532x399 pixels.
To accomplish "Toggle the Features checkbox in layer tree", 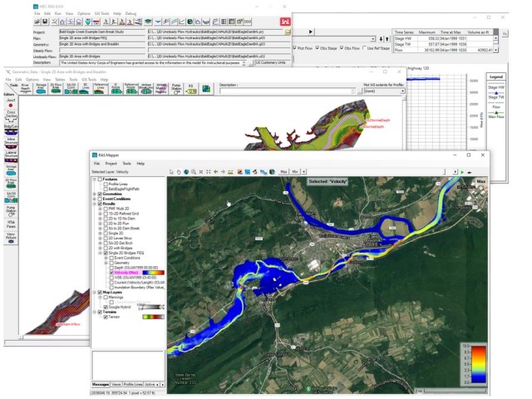I will [100, 180].
